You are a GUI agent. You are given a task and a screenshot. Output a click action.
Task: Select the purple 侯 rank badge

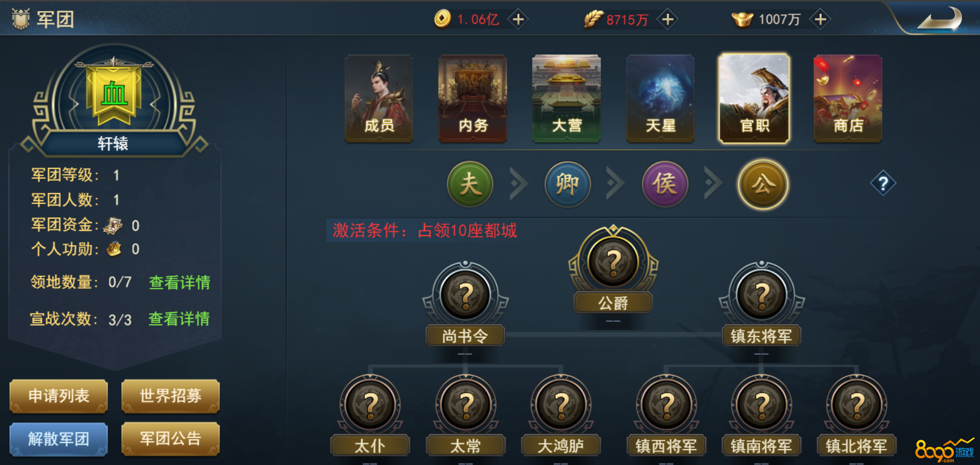665,184
